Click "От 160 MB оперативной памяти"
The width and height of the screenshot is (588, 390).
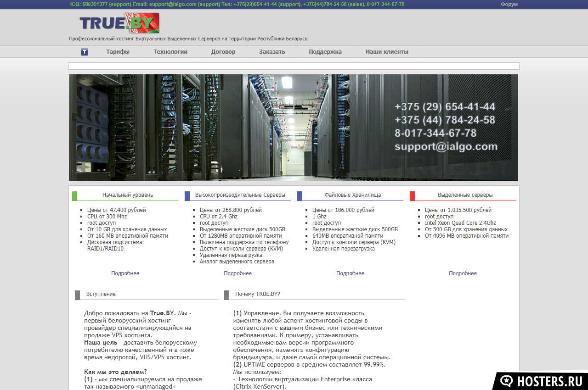[x=128, y=236]
